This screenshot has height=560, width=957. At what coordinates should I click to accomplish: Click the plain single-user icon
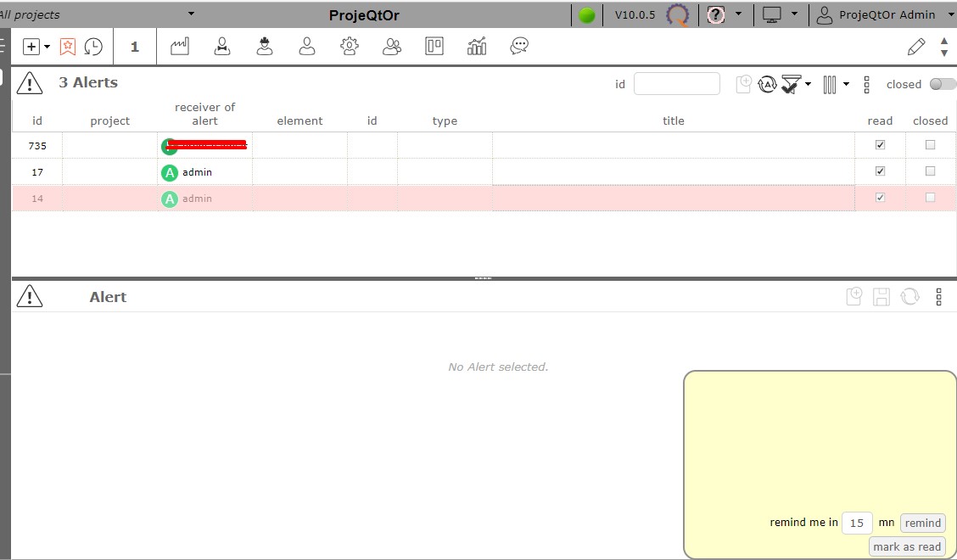coord(307,46)
